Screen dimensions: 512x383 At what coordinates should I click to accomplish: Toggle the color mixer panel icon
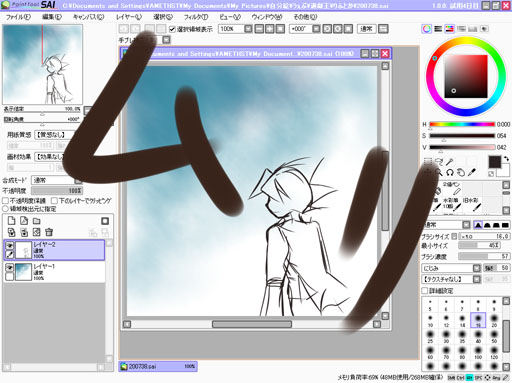(461, 29)
